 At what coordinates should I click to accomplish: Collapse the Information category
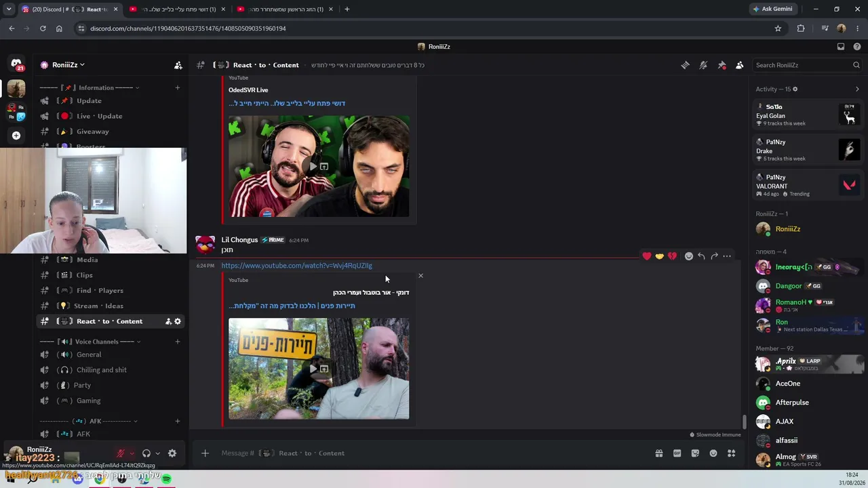tap(90, 87)
